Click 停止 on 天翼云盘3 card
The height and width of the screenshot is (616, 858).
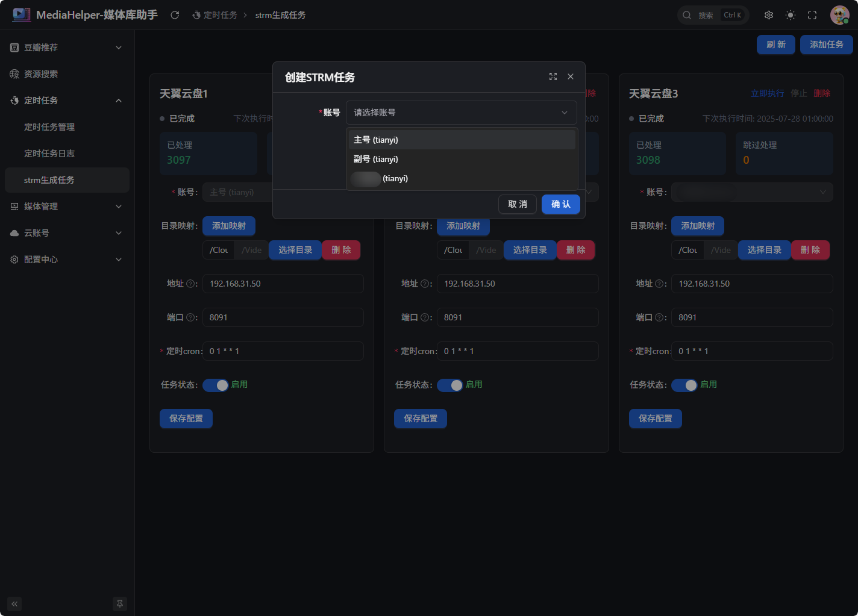coord(799,93)
